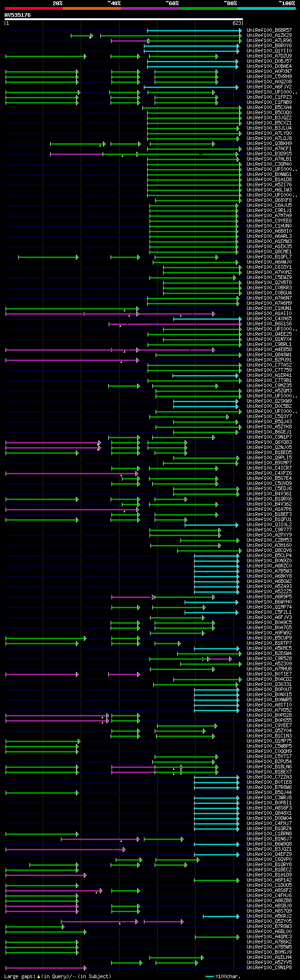
Task: Select hit UniRef100_A7LR96
Action: click(269, 40)
